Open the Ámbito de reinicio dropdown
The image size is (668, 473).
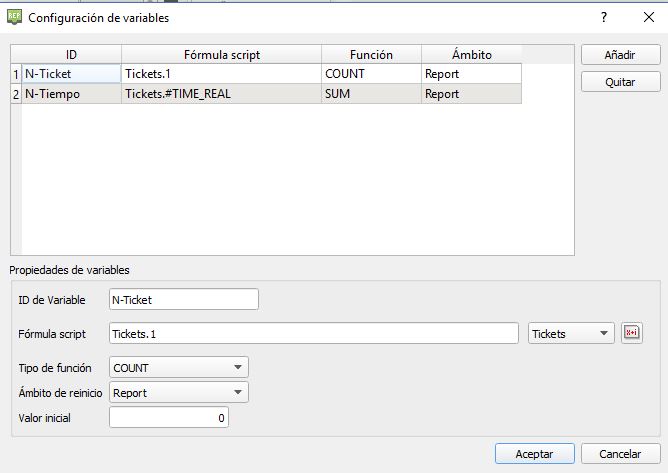[x=179, y=393]
